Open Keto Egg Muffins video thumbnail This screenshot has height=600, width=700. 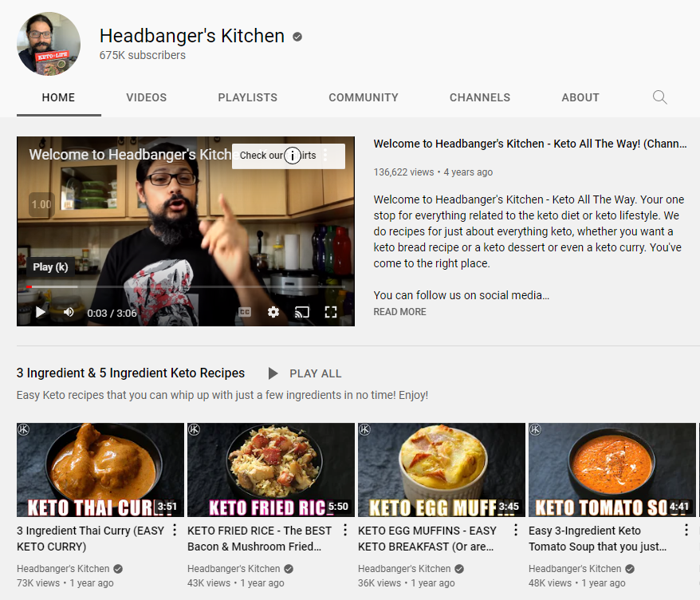coord(442,470)
